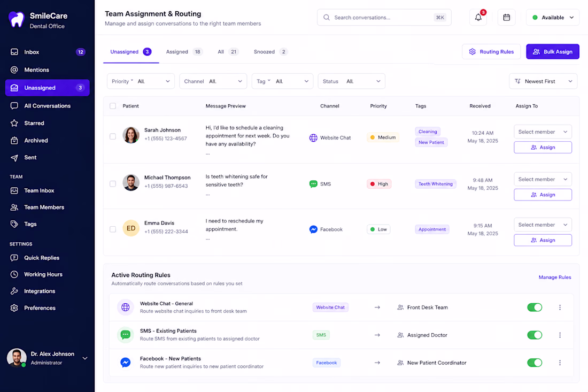Screen dimensions: 588x392
Task: Open the calendar icon in header
Action: 506,17
